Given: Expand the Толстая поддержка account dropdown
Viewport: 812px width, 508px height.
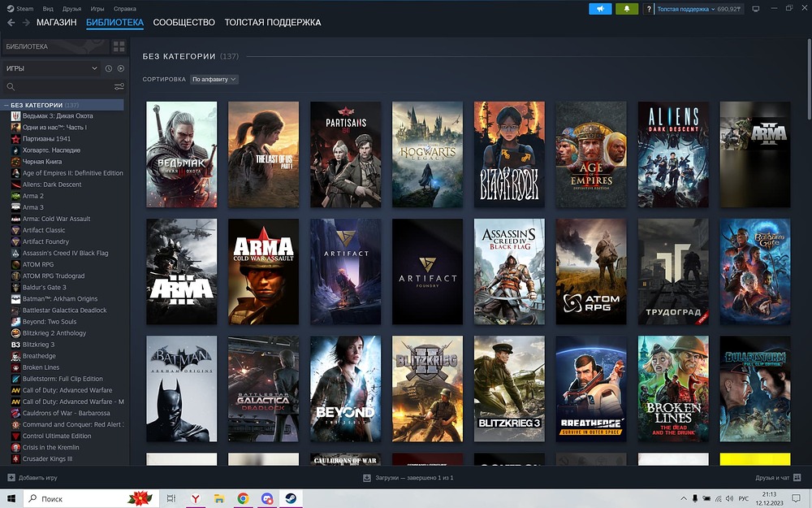Looking at the screenshot, I should [685, 9].
